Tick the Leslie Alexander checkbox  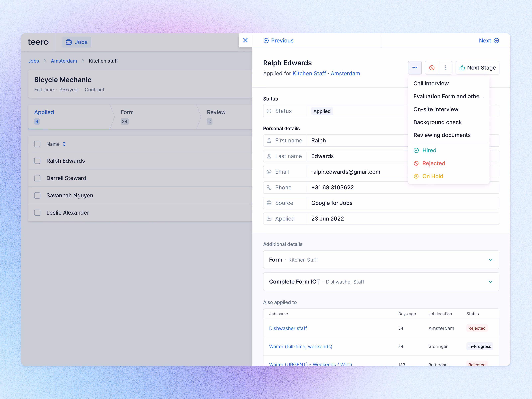click(37, 213)
